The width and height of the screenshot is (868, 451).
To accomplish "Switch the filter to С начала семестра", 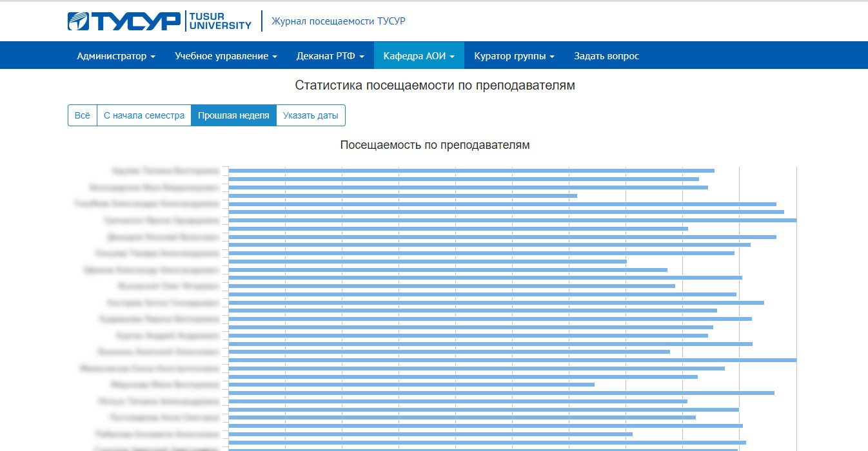I will (144, 115).
